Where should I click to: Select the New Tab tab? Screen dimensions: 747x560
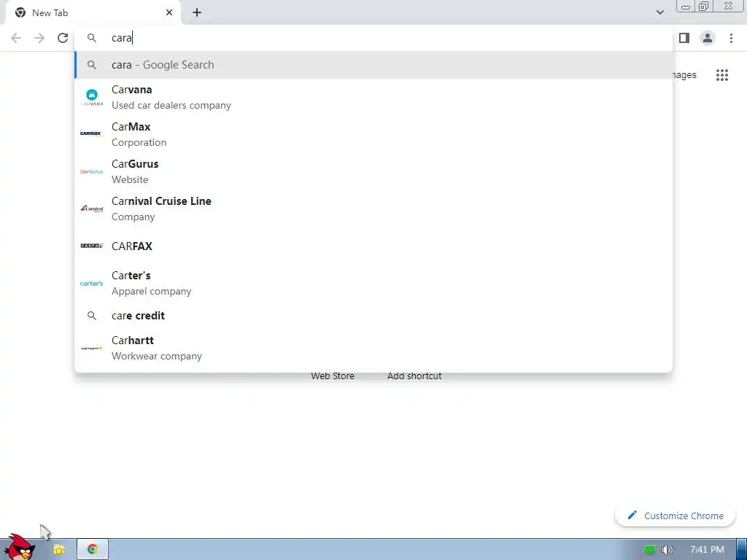(x=93, y=13)
